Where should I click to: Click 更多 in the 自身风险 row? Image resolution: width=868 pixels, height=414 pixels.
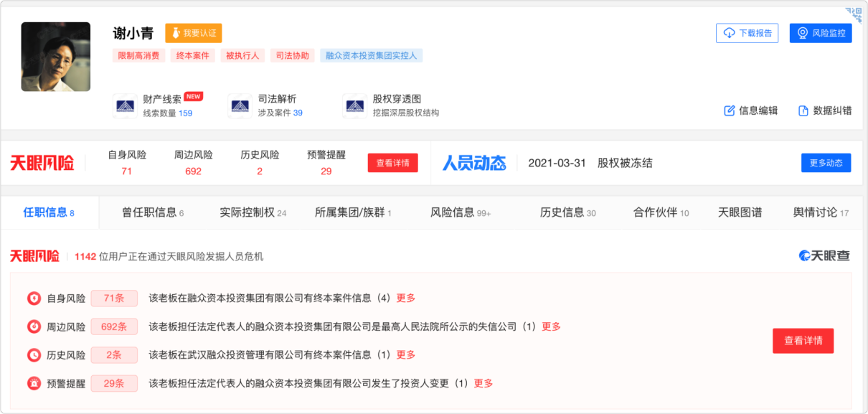coord(406,298)
